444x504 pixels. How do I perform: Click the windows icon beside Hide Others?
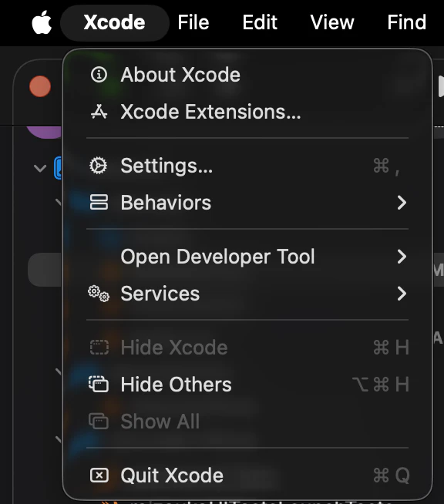[x=99, y=384]
